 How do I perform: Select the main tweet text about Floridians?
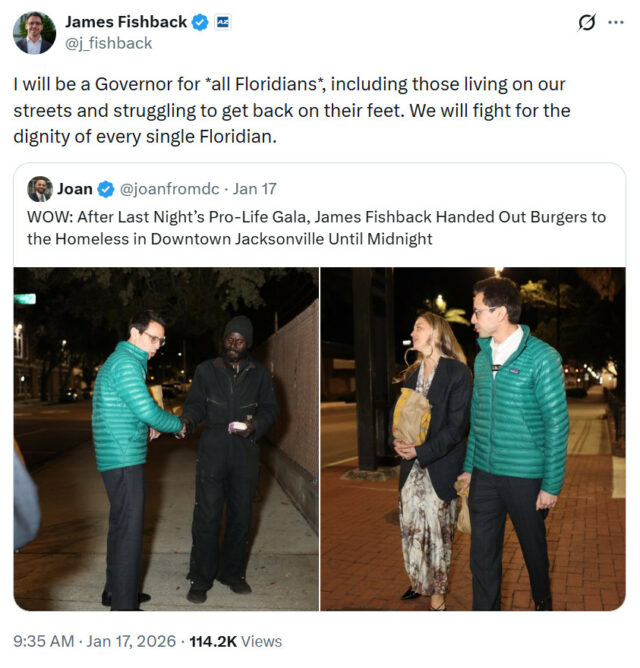292,110
